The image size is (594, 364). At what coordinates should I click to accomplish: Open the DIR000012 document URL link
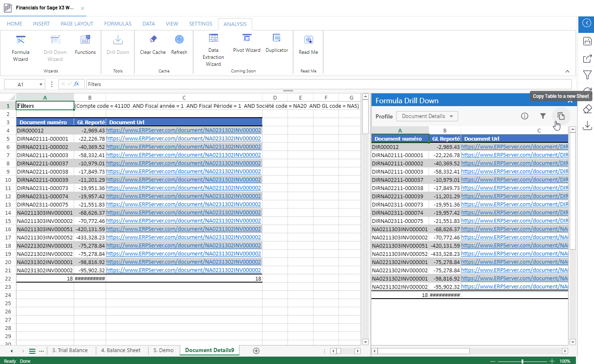[x=183, y=130]
